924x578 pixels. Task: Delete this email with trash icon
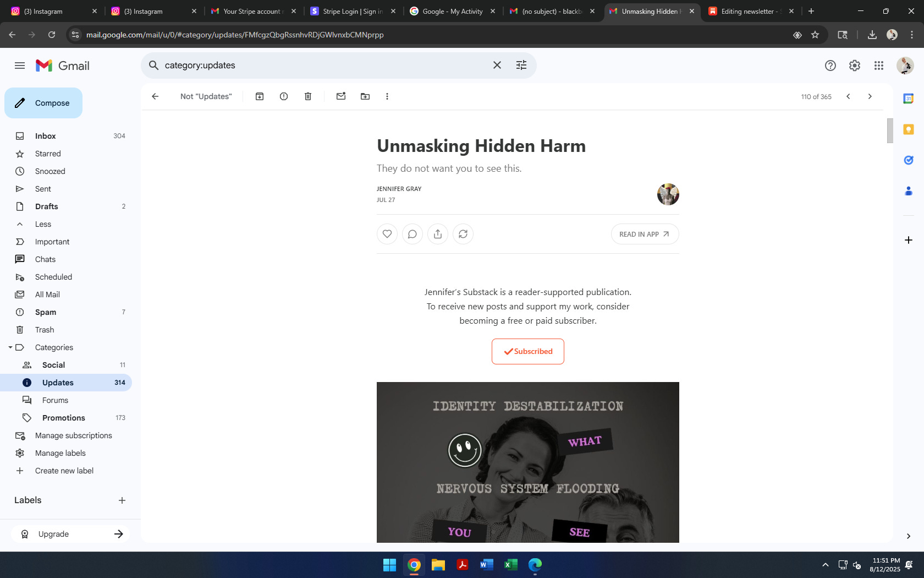click(x=308, y=96)
